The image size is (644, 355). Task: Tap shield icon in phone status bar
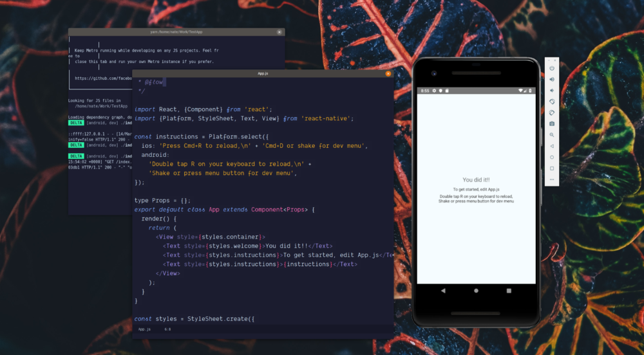point(440,91)
